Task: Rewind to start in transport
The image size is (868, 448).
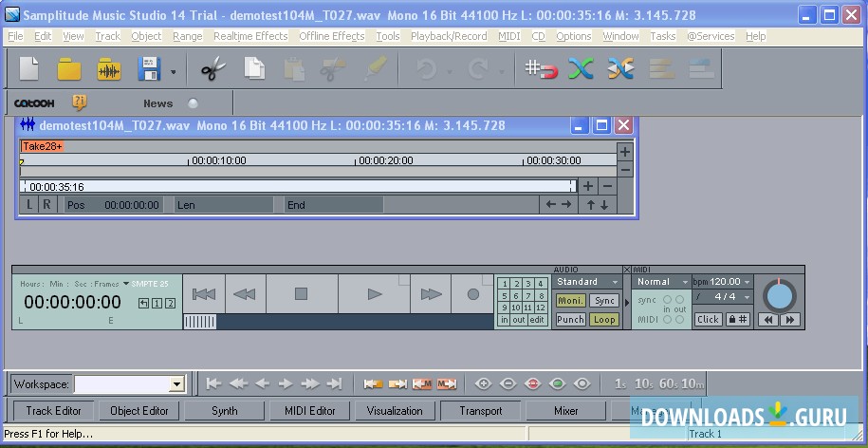Action: [204, 294]
